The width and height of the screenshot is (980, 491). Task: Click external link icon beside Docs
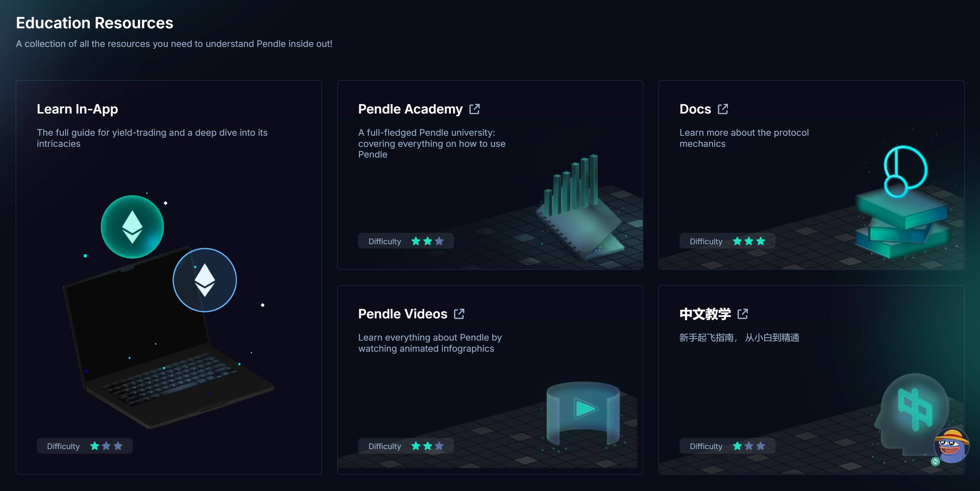pyautogui.click(x=723, y=109)
